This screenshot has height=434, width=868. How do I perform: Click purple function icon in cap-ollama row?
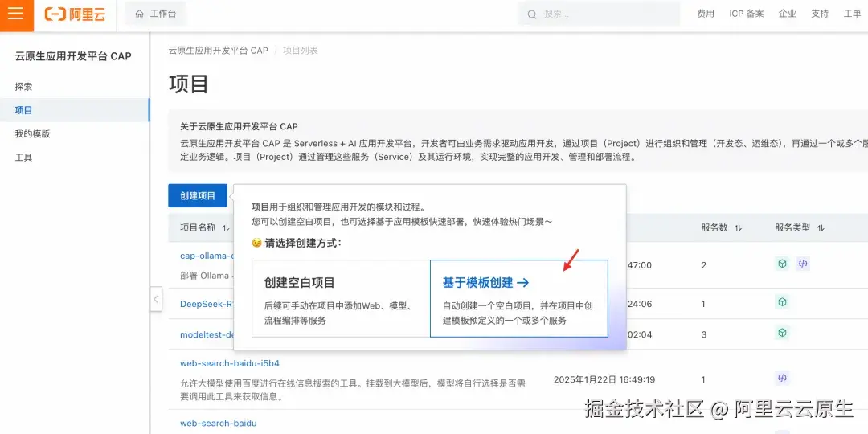tap(803, 264)
